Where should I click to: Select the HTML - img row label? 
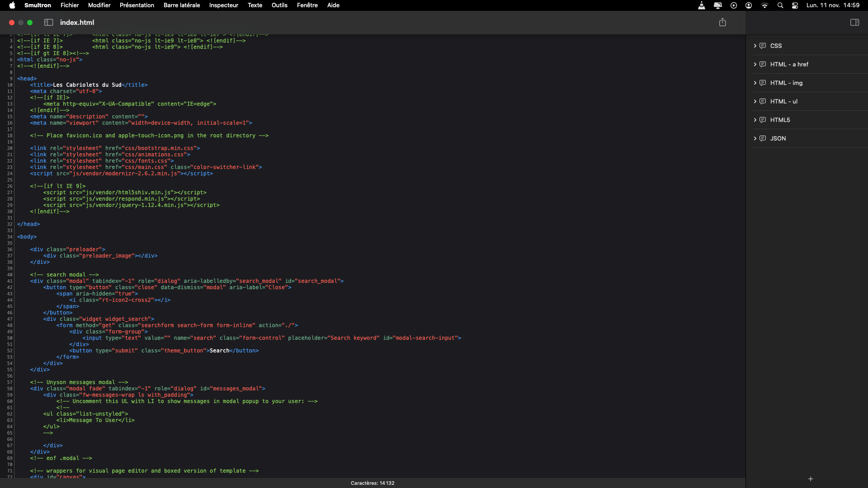click(x=787, y=83)
